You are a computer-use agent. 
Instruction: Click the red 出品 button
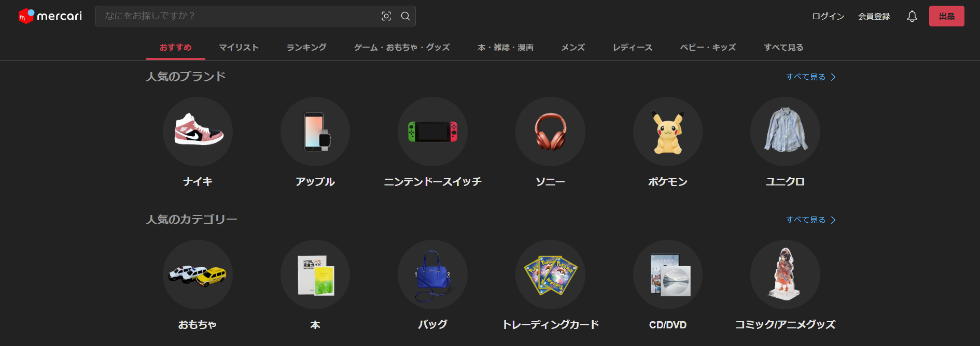947,16
